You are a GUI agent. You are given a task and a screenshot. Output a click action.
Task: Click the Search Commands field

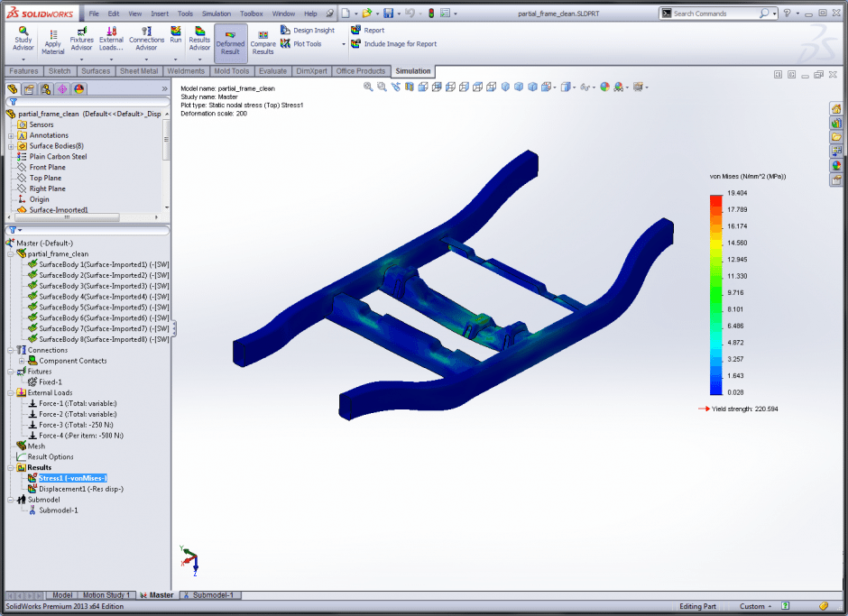coord(714,14)
